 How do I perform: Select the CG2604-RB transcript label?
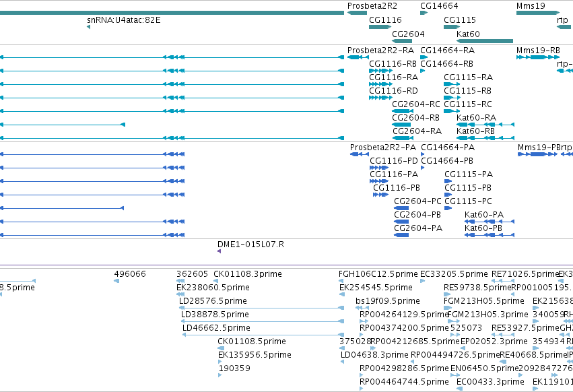click(415, 118)
